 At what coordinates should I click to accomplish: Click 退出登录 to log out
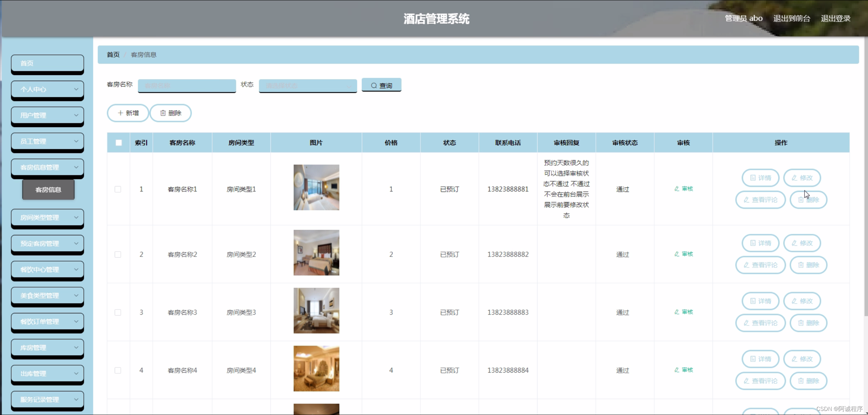[x=836, y=18]
